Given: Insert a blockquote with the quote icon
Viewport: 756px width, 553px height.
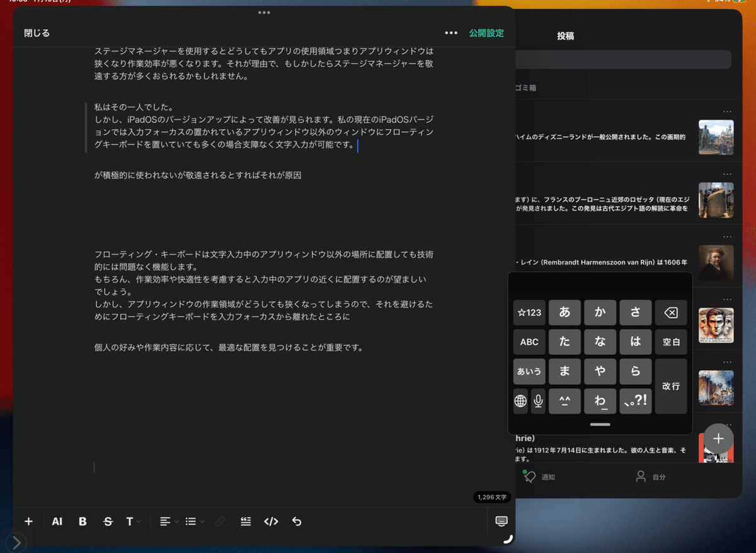Looking at the screenshot, I should [x=246, y=521].
